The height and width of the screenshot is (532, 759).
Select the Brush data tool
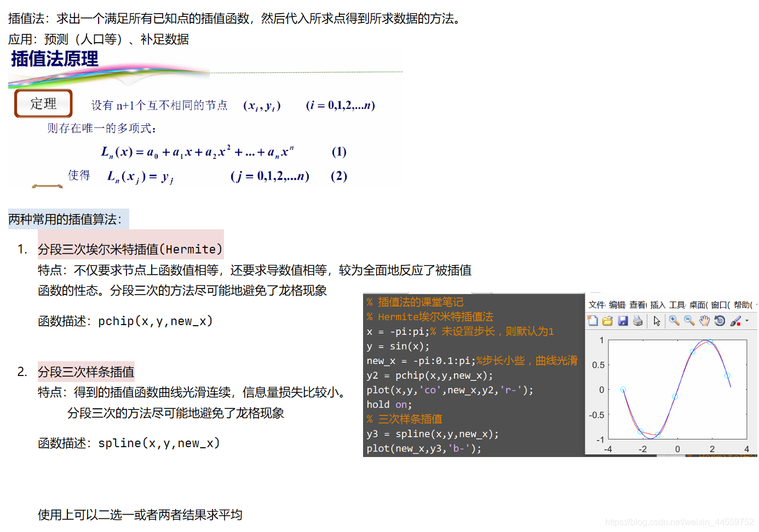735,321
